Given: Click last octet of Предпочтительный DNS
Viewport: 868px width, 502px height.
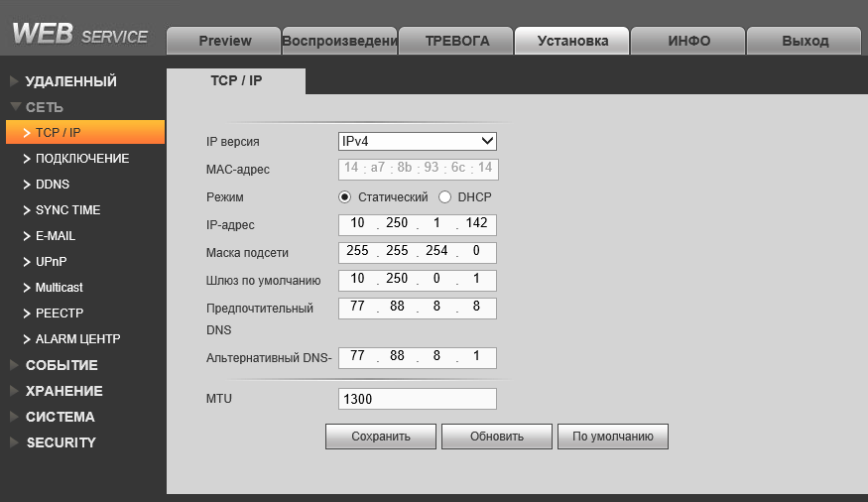Looking at the screenshot, I should (x=476, y=307).
